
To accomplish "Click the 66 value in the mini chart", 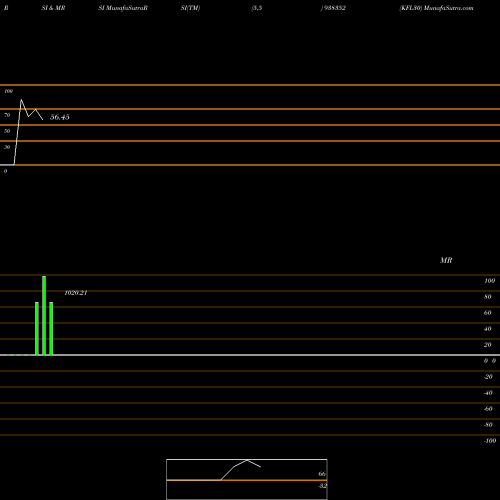I will (x=322, y=474).
